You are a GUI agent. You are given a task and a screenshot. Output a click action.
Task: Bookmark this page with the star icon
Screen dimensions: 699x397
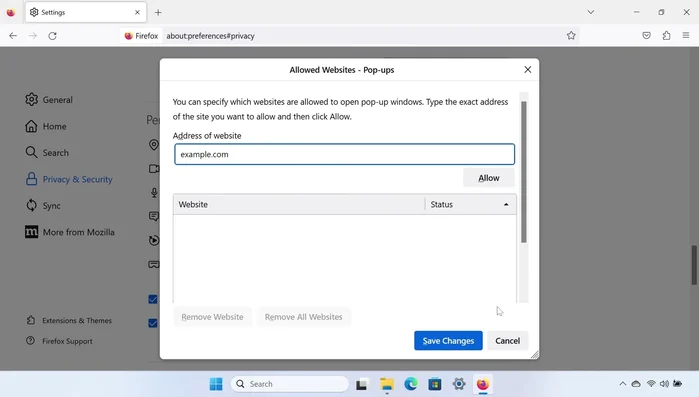[x=571, y=36]
